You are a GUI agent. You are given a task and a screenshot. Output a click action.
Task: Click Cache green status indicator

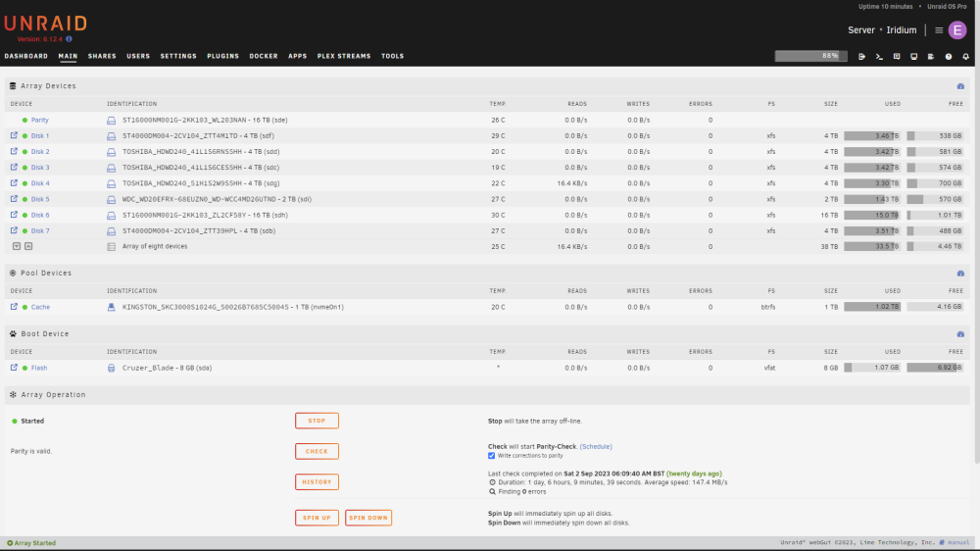point(25,307)
